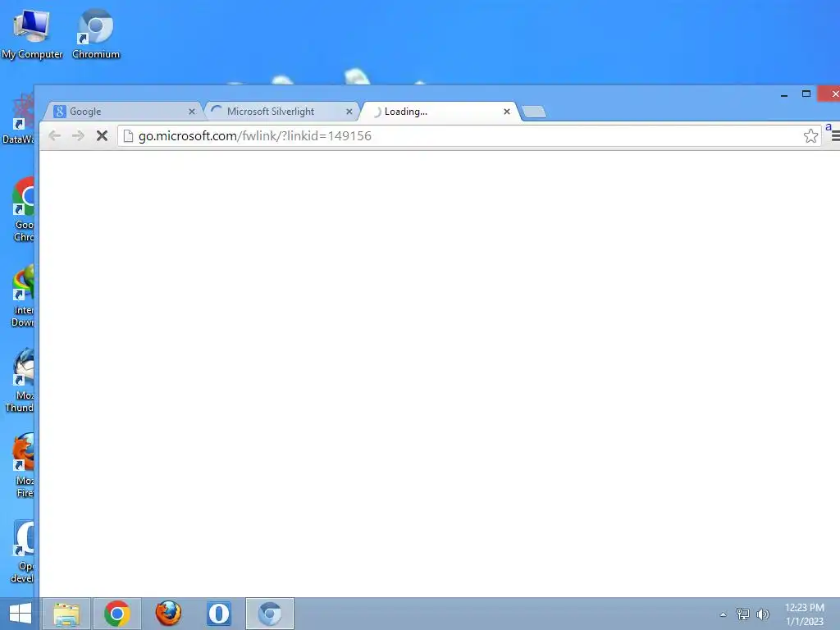Open File Explorer from the taskbar
Screen dimensions: 840x630
(66, 614)
